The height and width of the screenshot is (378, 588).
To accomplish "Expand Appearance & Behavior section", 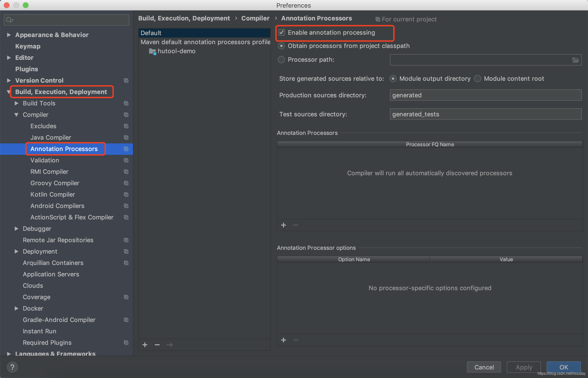I will coord(9,35).
